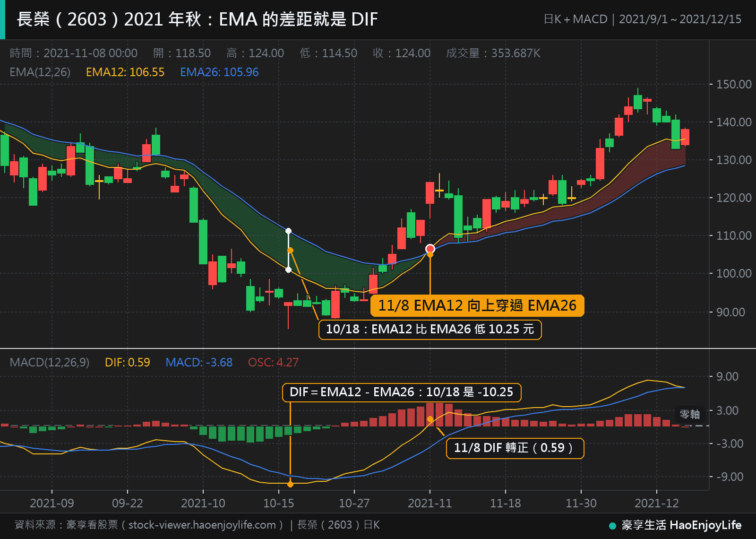Select the date range 2021/9/1～2021/12/15 text

click(680, 19)
